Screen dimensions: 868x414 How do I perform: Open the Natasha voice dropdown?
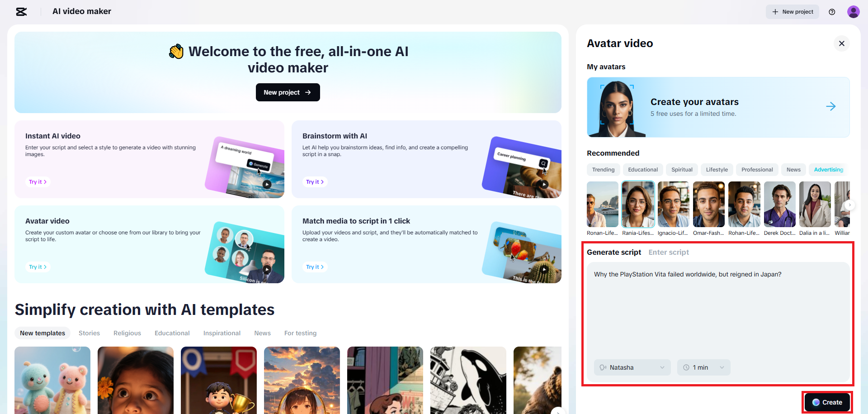pos(632,367)
